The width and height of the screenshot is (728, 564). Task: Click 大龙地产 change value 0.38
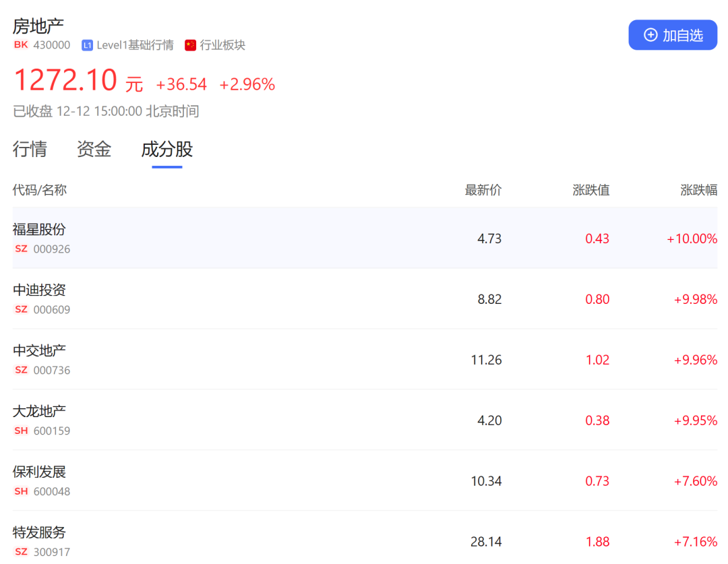(x=597, y=420)
